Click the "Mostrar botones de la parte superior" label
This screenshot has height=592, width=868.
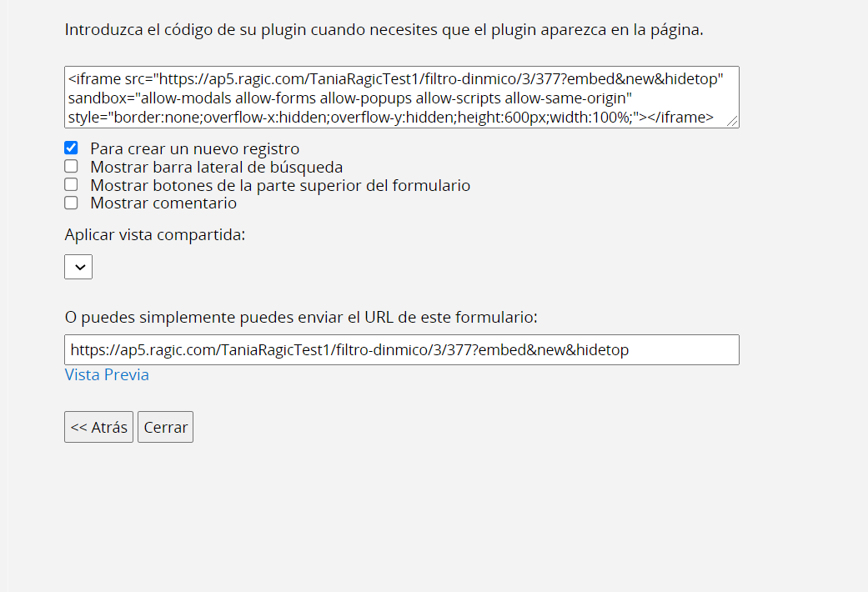point(280,186)
